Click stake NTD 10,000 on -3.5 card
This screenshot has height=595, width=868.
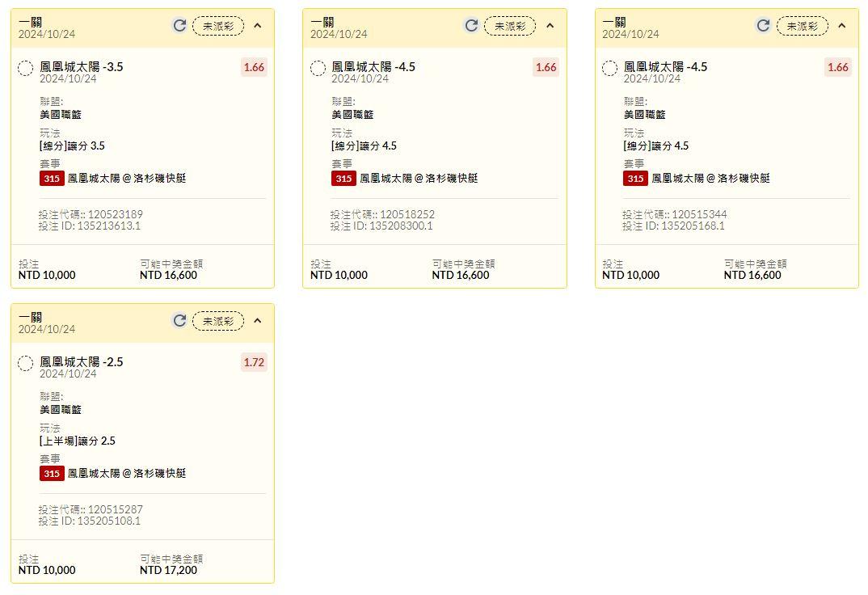pos(47,275)
